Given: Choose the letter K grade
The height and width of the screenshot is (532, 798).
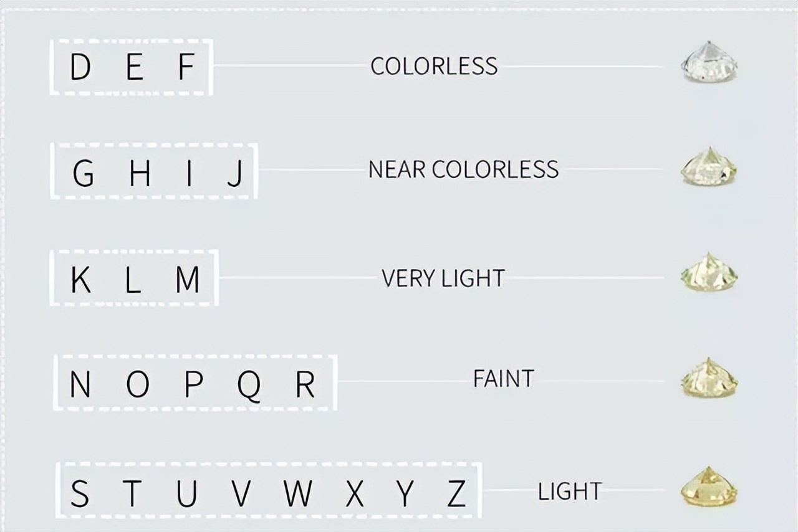Looking at the screenshot, I should [81, 280].
